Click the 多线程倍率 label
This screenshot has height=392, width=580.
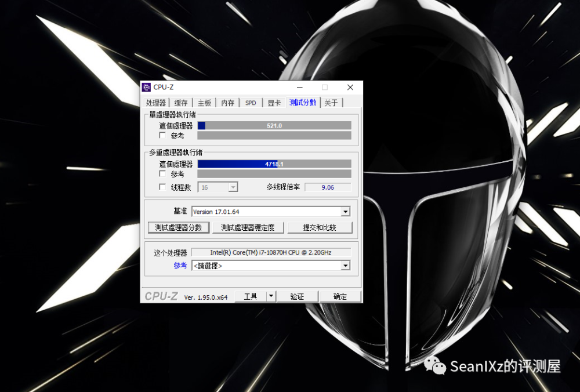[x=283, y=187]
